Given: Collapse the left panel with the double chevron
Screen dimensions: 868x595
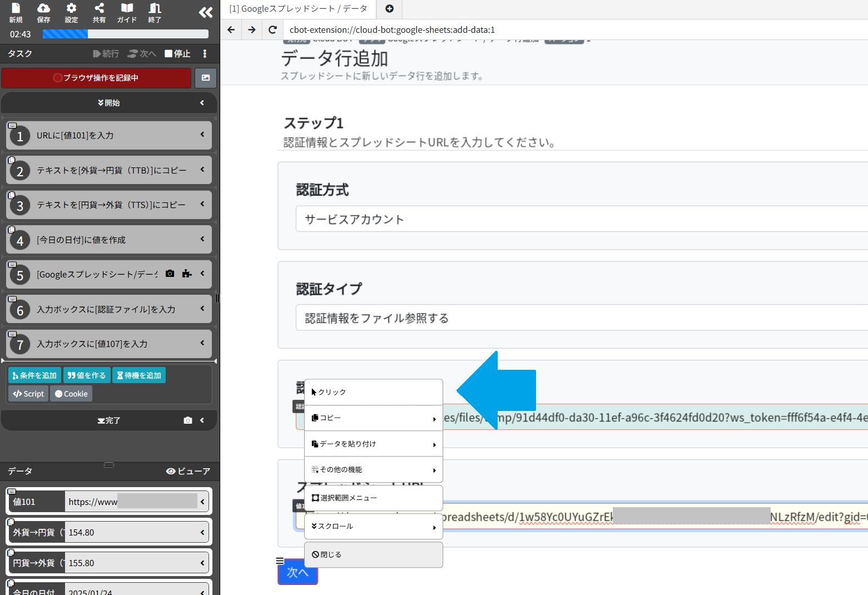Looking at the screenshot, I should 205,12.
